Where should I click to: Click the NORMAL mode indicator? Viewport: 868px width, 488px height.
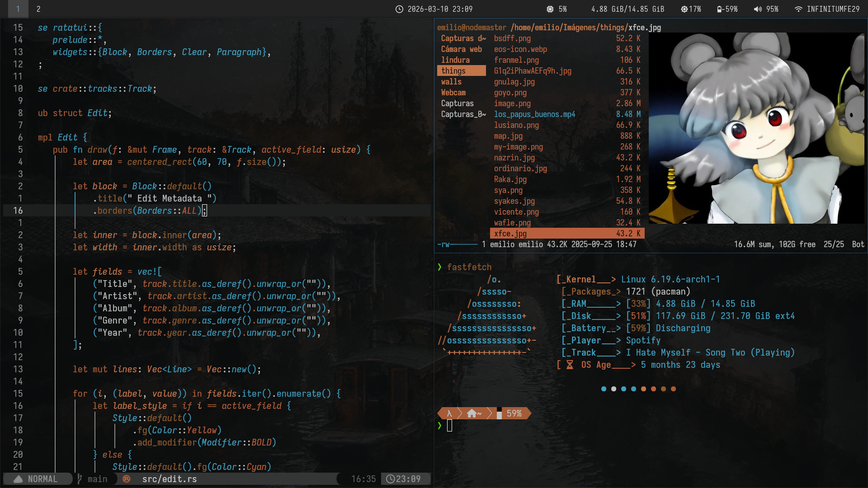(42, 479)
